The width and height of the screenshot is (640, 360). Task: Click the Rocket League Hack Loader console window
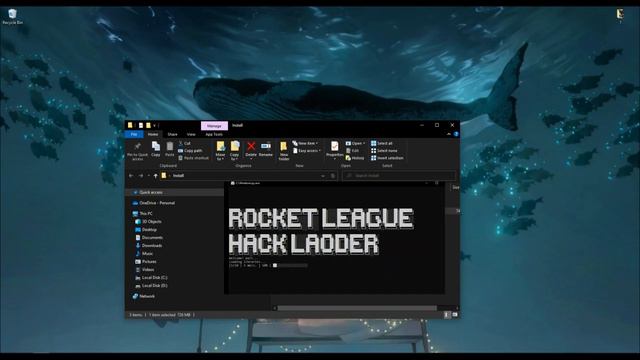tap(334, 238)
